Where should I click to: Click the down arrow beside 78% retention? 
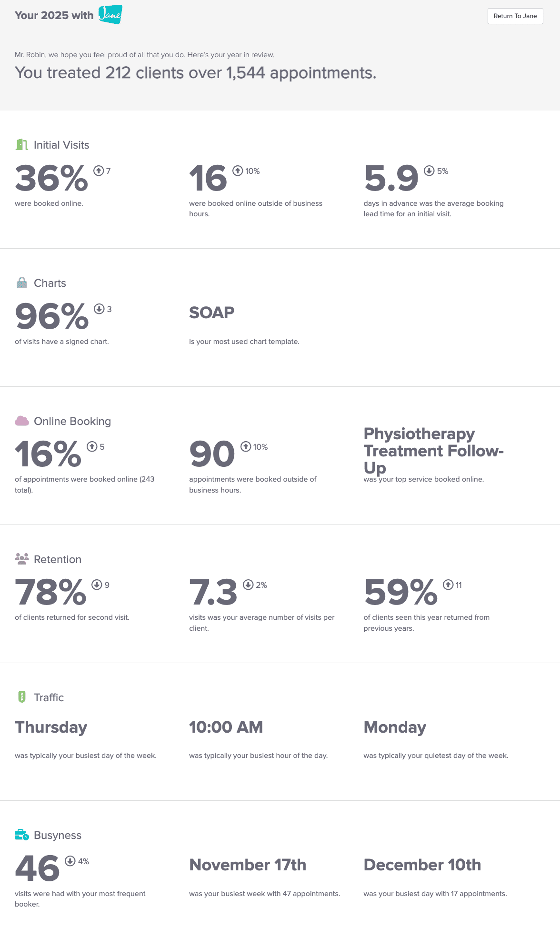[97, 585]
